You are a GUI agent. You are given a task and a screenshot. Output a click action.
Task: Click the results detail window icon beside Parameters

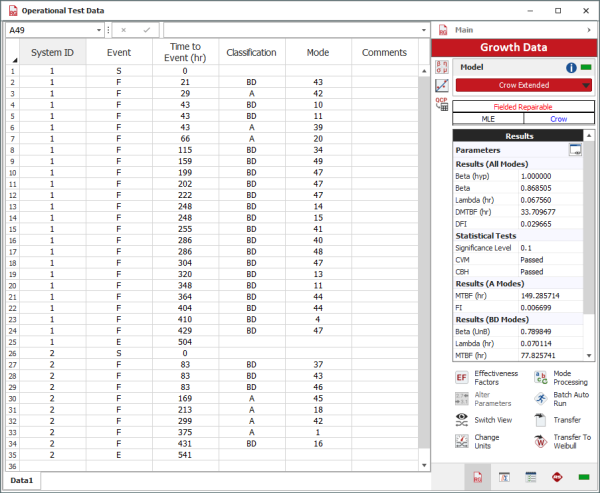[575, 150]
